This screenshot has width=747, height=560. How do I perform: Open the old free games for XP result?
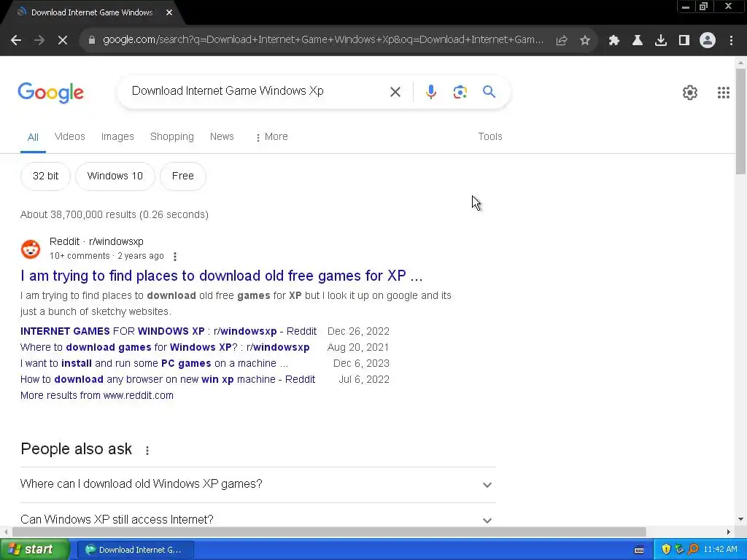point(222,276)
